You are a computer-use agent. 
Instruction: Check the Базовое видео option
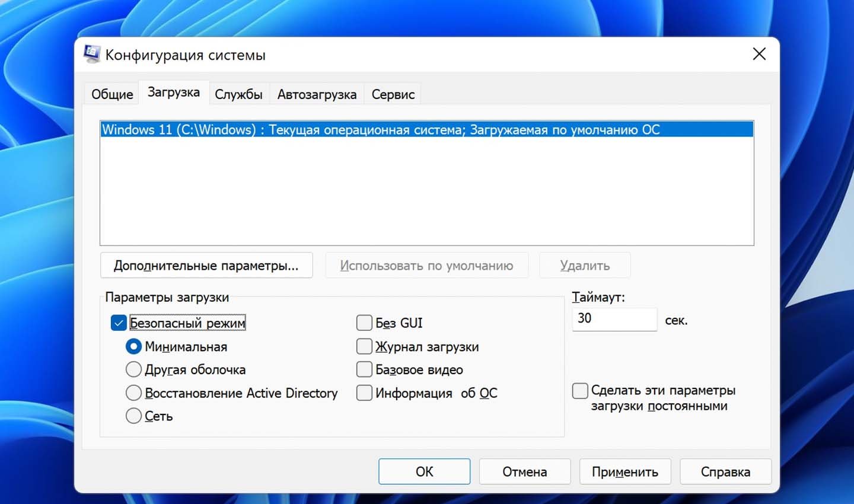[364, 369]
